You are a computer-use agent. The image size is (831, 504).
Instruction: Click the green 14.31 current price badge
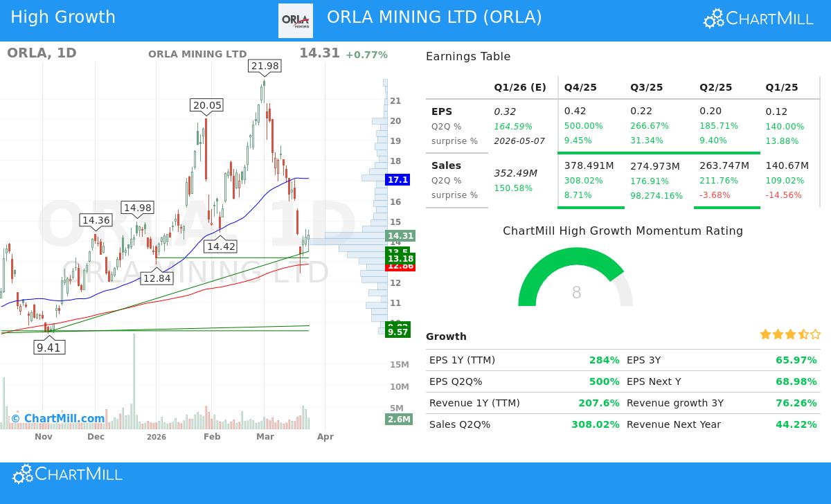coord(400,236)
